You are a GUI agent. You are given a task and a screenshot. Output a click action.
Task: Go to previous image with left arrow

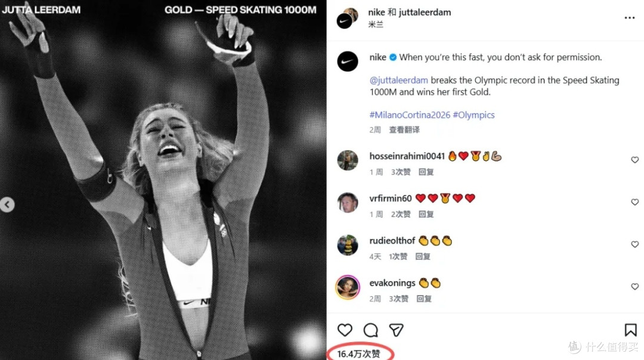7,204
